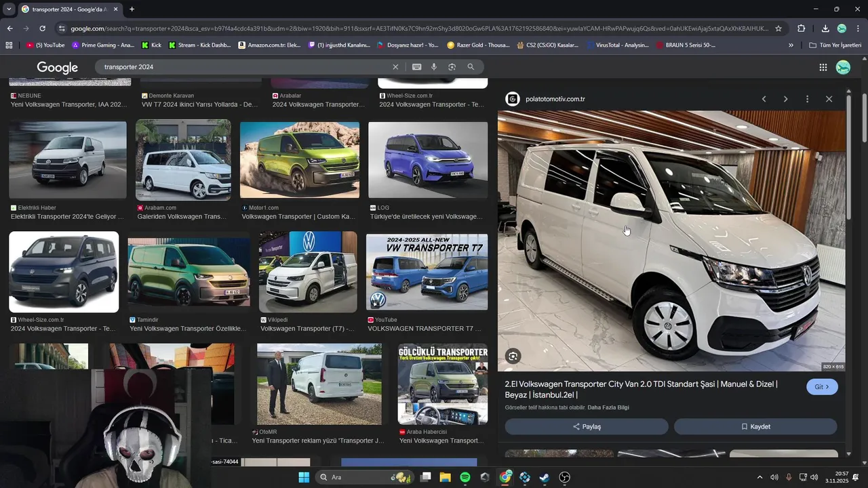The image size is (868, 488).
Task: Open Chrome downloads
Action: click(825, 28)
